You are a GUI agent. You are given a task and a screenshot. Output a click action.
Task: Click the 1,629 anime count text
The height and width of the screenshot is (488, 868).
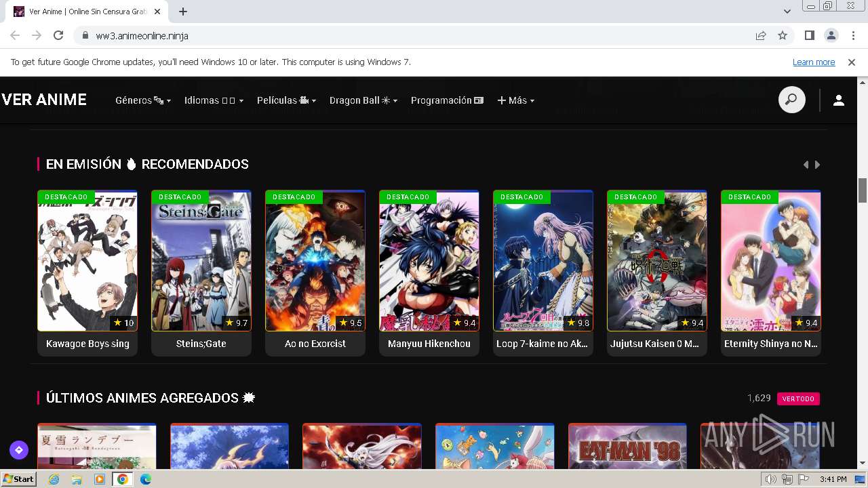click(759, 398)
